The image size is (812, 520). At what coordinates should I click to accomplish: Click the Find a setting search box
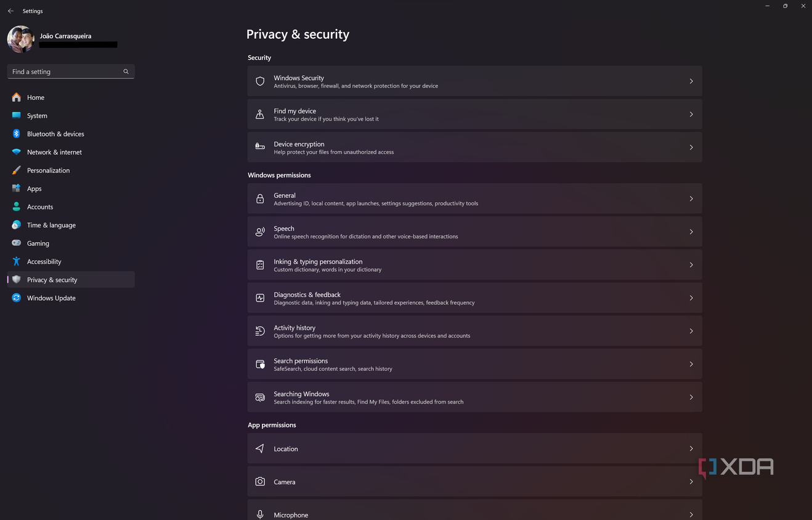[x=71, y=71]
